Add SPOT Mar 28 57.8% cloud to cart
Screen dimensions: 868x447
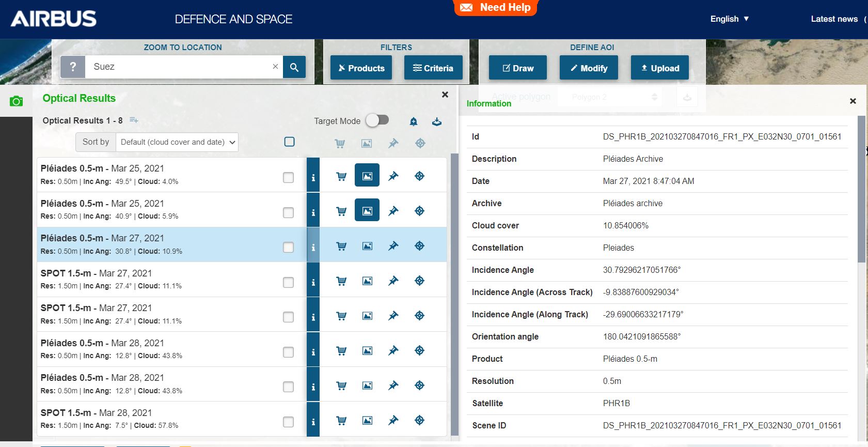pyautogui.click(x=341, y=420)
